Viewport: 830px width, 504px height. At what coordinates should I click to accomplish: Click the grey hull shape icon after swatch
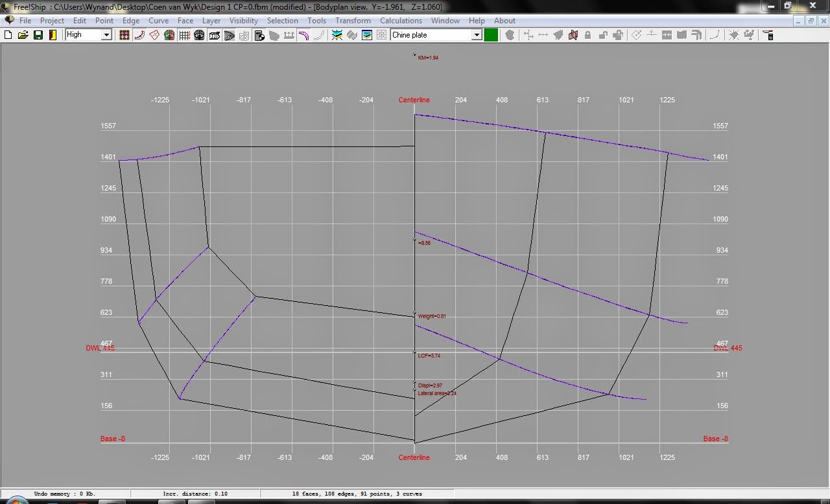pos(510,35)
